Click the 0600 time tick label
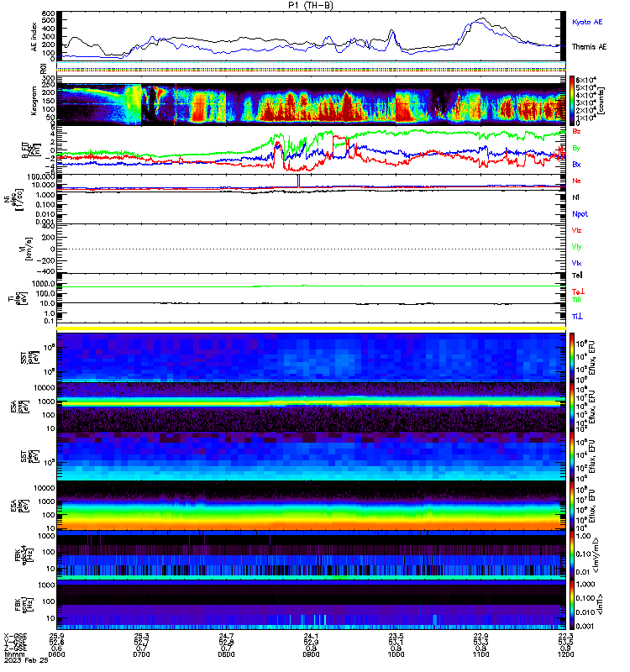Image resolution: width=630 pixels, height=672 pixels. [56, 654]
